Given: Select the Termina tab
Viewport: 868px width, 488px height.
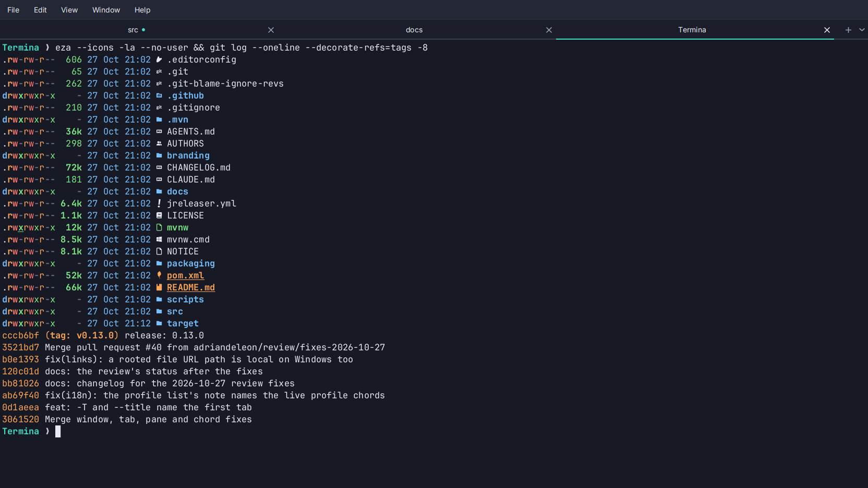Looking at the screenshot, I should pyautogui.click(x=692, y=30).
